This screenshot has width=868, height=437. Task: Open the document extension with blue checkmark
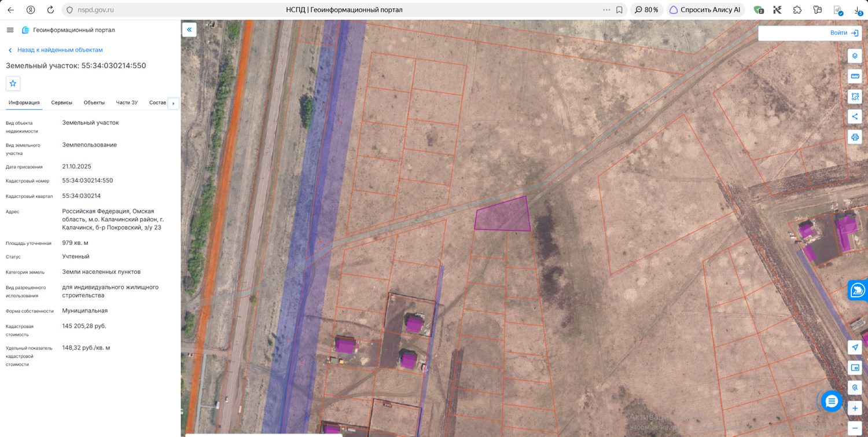(837, 10)
